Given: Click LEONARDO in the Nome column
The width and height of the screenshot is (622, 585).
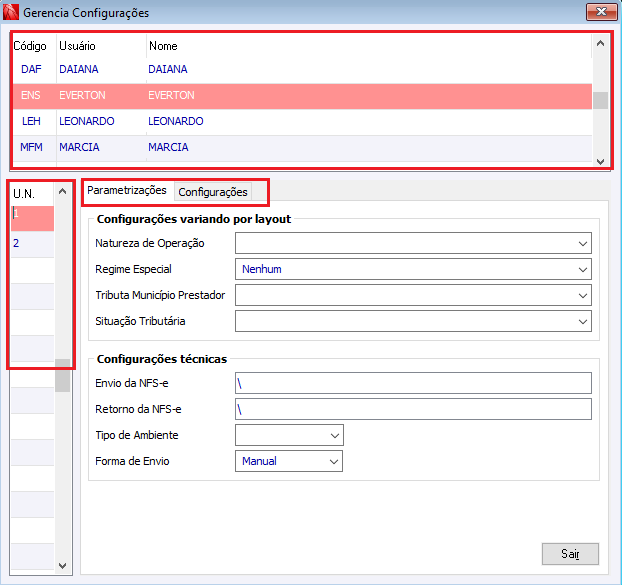Looking at the screenshot, I should point(176,121).
